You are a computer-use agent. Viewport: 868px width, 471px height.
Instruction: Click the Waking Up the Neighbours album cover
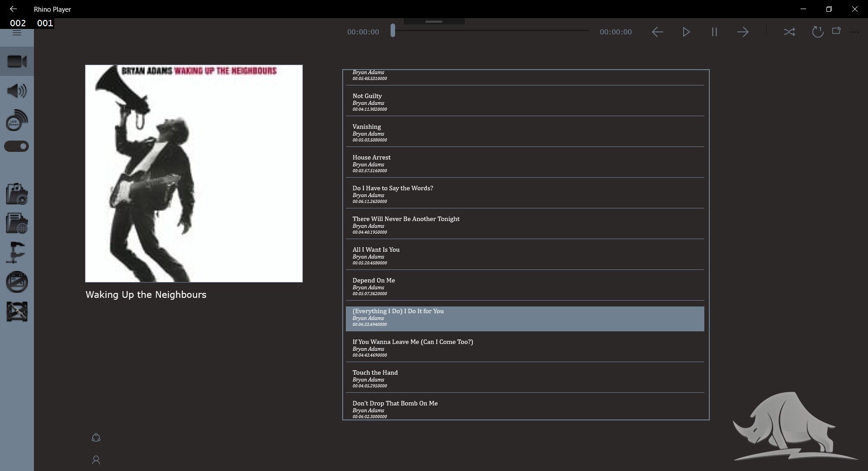(194, 174)
